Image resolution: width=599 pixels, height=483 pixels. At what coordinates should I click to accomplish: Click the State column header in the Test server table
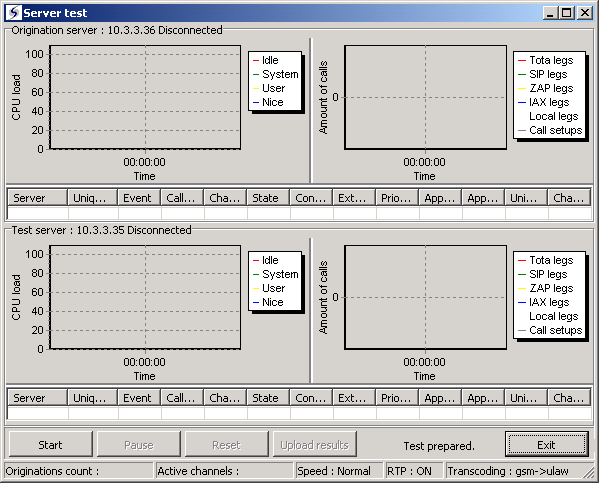tap(268, 398)
